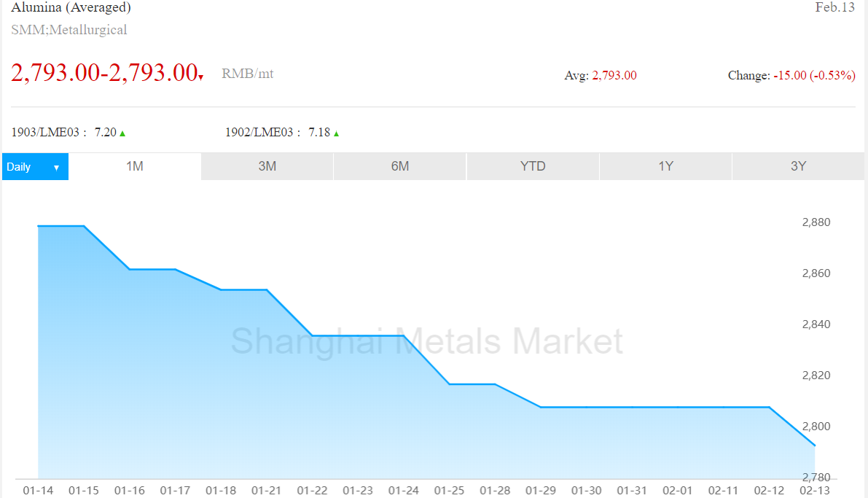
Task: Select the 3Y time range tab
Action: [x=798, y=166]
